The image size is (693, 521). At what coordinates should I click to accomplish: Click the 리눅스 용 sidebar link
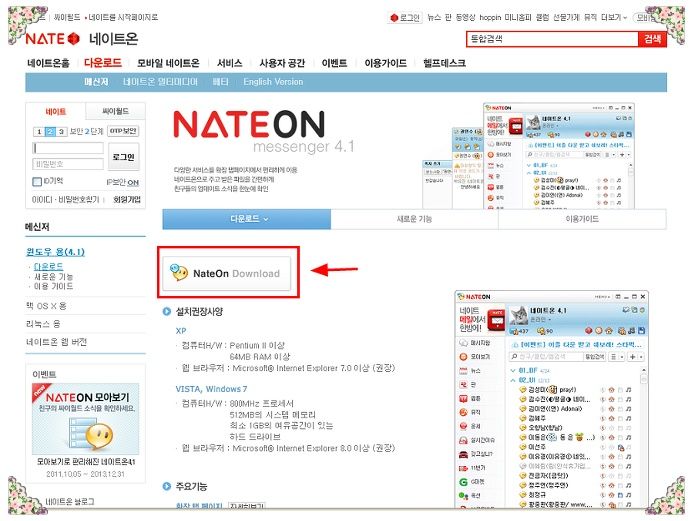coord(43,323)
